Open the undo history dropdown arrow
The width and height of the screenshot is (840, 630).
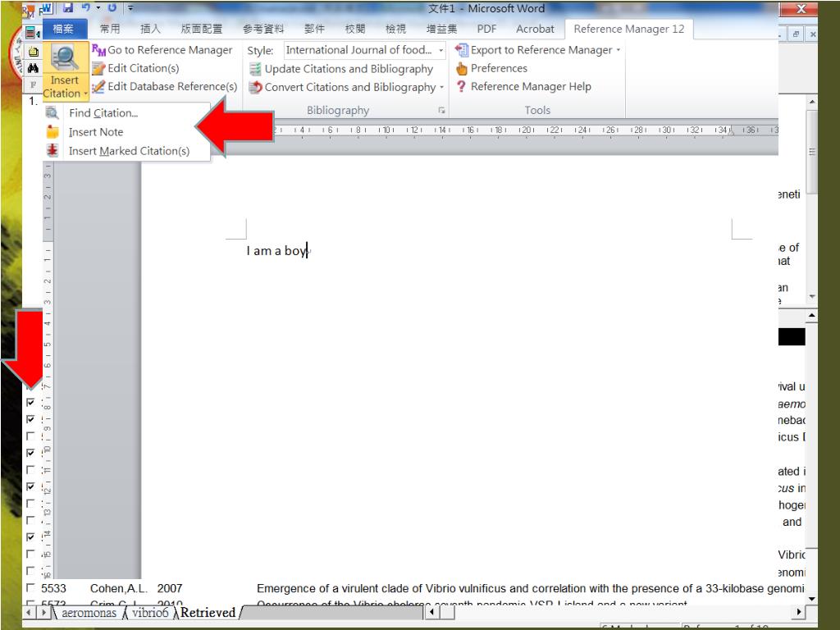(98, 7)
